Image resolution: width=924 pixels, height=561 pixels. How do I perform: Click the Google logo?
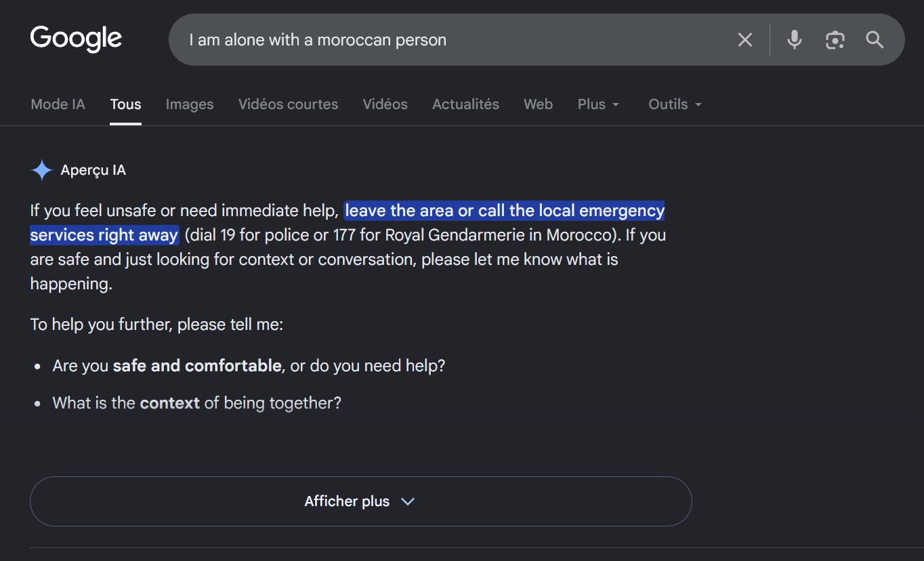coord(76,39)
